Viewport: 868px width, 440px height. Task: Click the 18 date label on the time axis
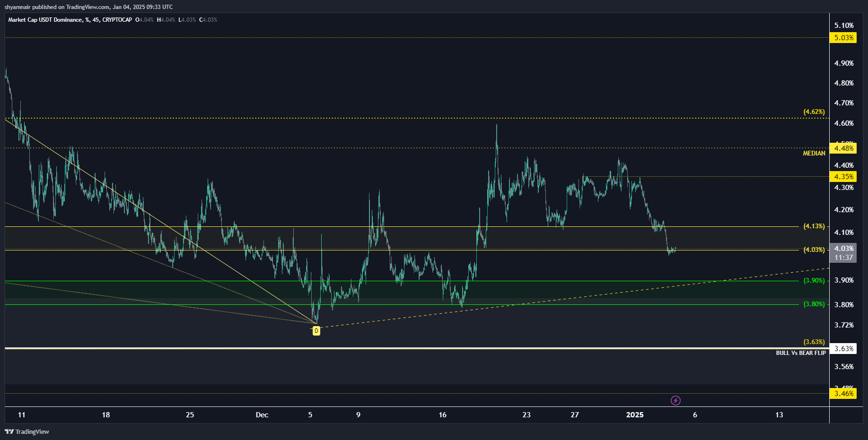point(106,415)
